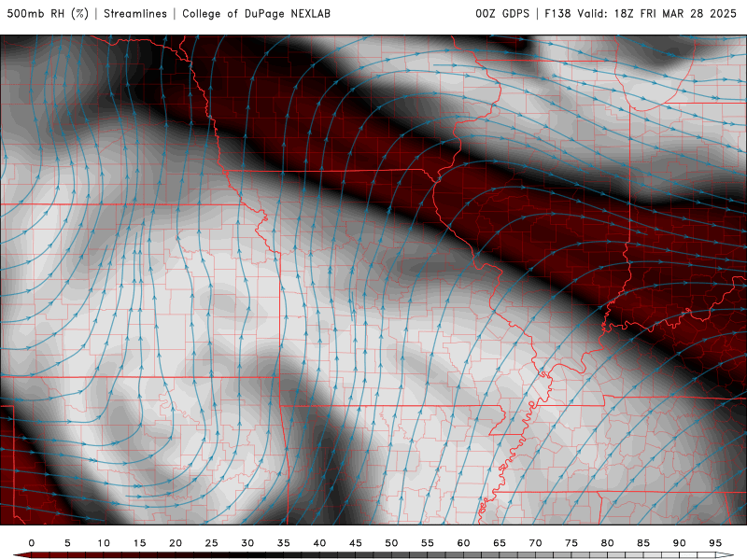Click the '50' colorbar label
Image resolution: width=747 pixels, height=560 pixels.
coord(391,543)
